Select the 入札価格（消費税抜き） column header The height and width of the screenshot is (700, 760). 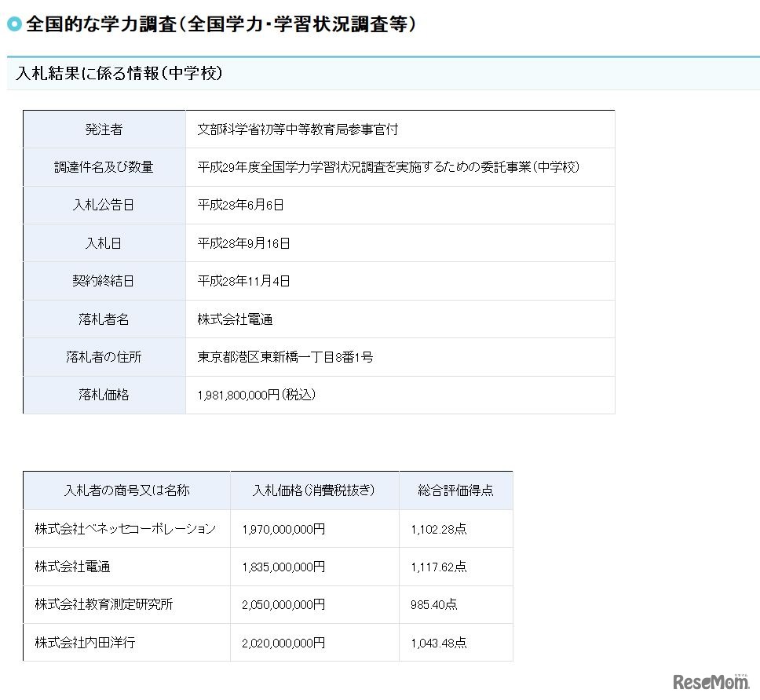(x=314, y=490)
